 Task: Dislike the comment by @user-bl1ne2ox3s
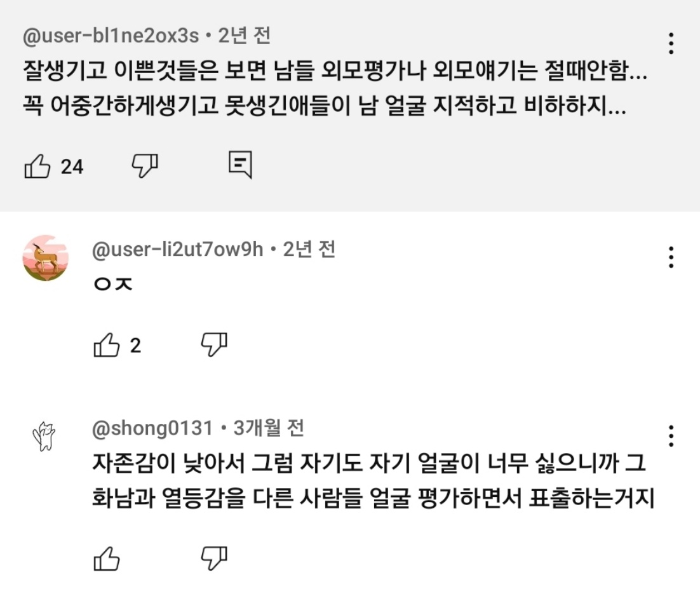click(x=144, y=166)
